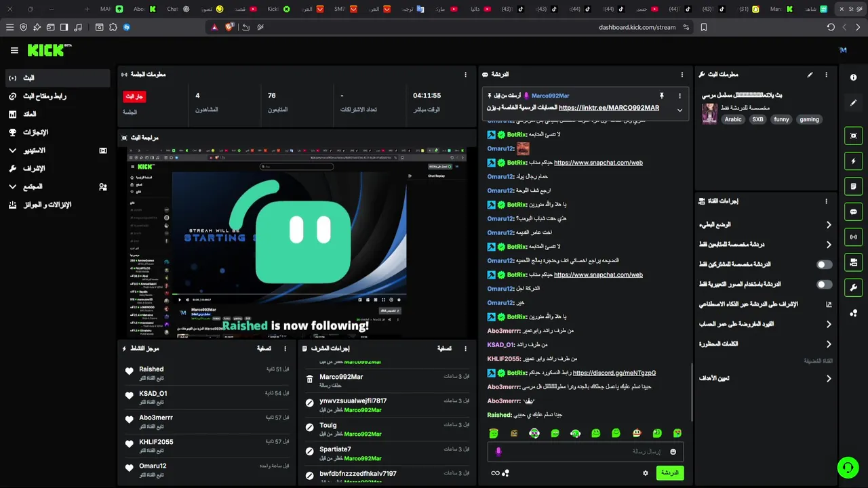This screenshot has height=488, width=868.
Task: Click the ban icon beside Spartiate7
Action: pos(310,451)
